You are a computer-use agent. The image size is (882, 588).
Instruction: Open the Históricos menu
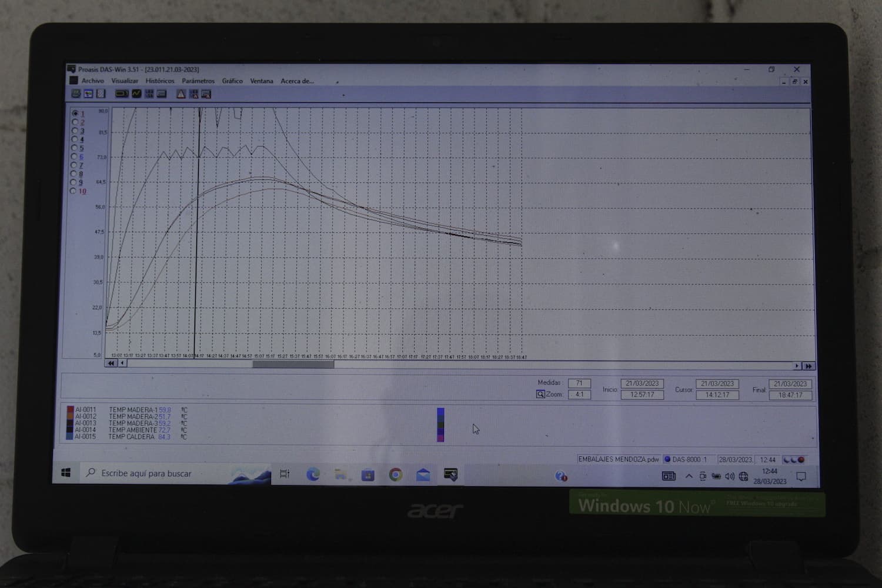click(160, 81)
